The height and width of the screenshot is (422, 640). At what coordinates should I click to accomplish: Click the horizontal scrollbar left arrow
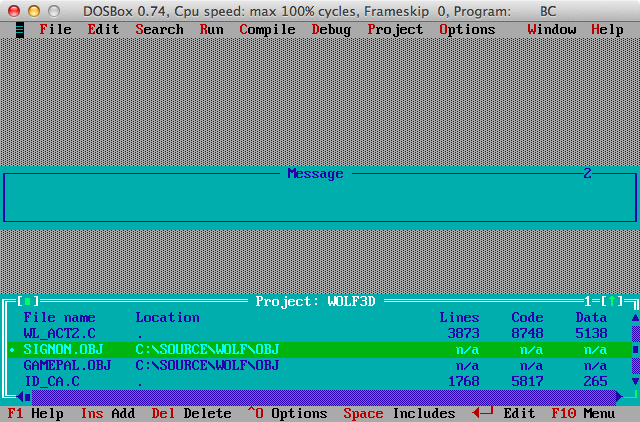click(20, 396)
